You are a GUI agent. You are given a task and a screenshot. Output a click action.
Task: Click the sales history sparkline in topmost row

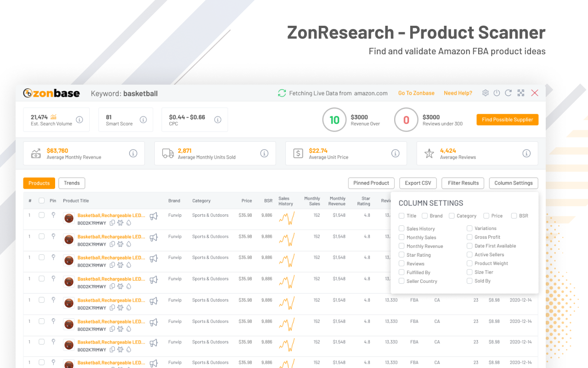(287, 218)
